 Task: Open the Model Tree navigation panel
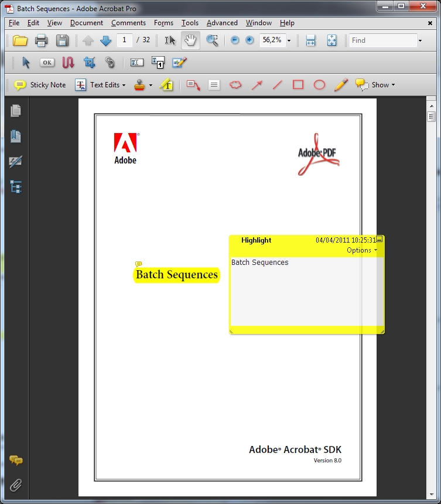coord(16,187)
